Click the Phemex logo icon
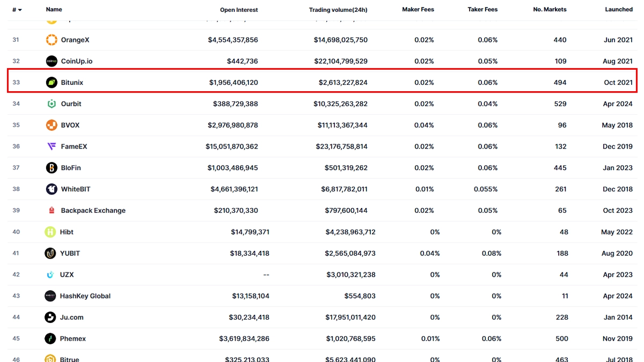 [x=50, y=339]
